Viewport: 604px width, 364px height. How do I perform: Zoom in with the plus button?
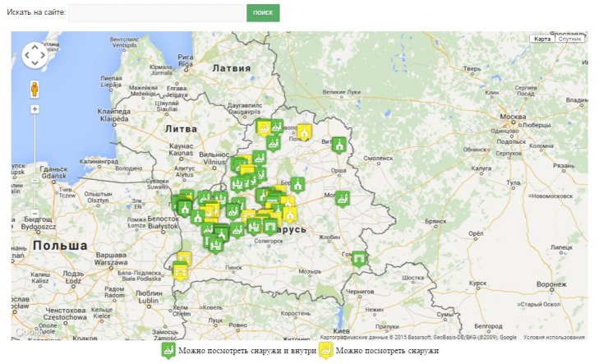click(35, 108)
